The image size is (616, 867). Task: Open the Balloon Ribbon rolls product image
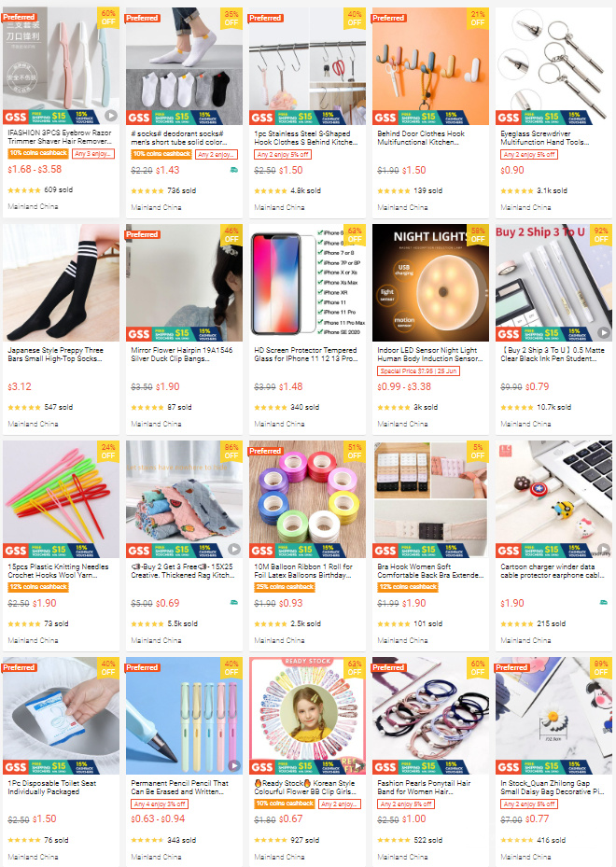(x=307, y=499)
